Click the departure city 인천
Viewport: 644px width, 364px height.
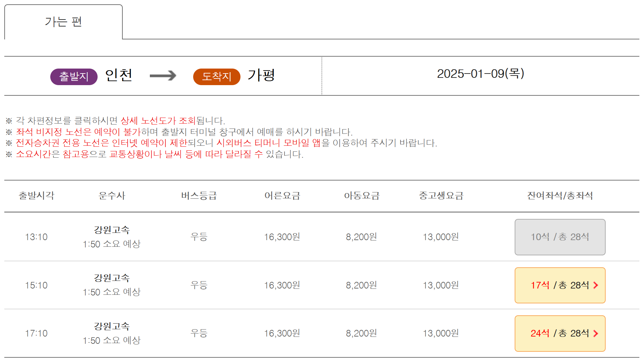pyautogui.click(x=119, y=75)
